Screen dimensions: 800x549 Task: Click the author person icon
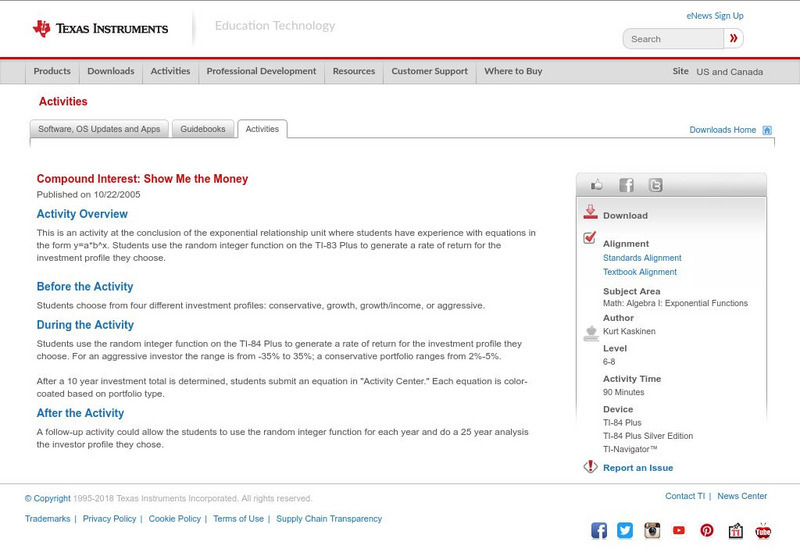(x=591, y=334)
